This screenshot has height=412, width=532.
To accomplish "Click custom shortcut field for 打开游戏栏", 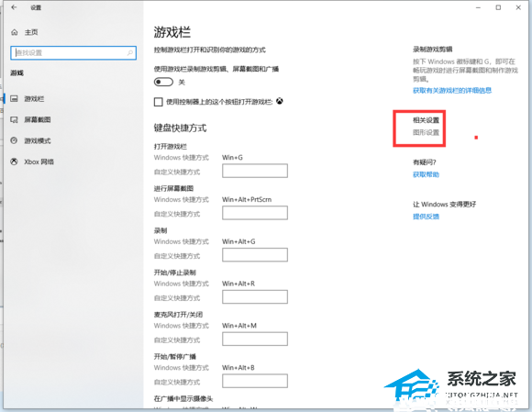I will pyautogui.click(x=255, y=171).
